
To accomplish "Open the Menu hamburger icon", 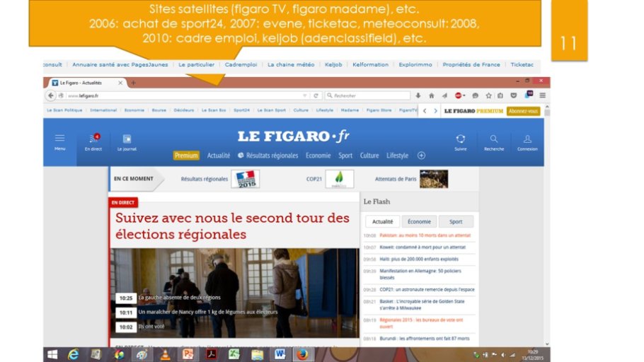I will tap(59, 139).
